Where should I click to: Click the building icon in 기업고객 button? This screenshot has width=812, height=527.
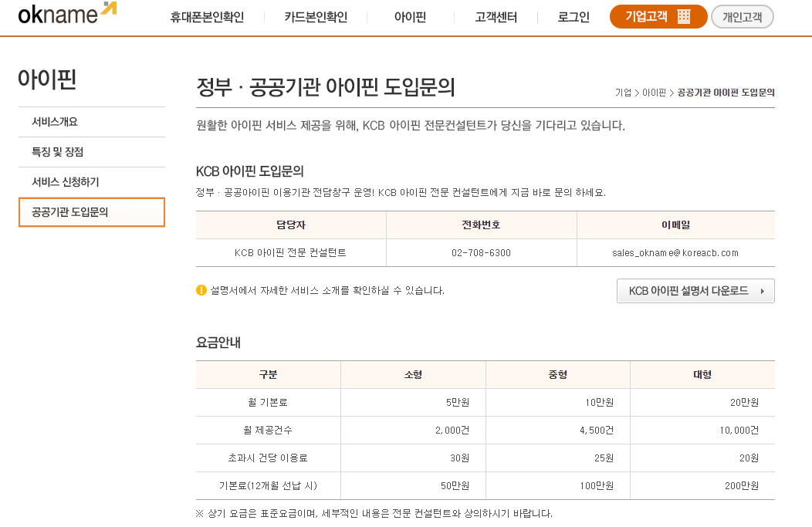pyautogui.click(x=684, y=16)
